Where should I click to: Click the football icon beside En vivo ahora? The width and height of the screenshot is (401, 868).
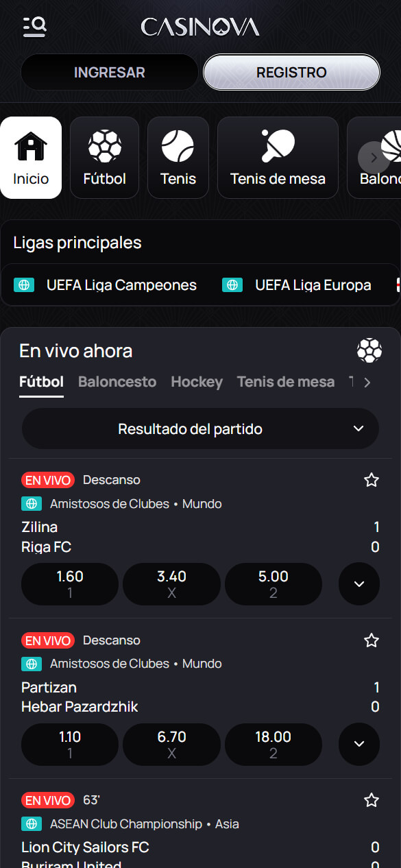pos(369,351)
